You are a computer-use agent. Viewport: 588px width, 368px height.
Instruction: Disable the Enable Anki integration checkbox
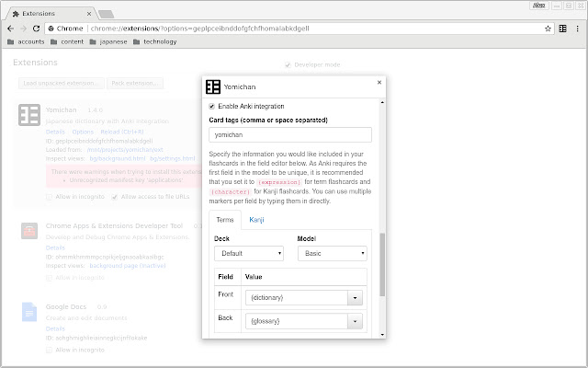point(213,107)
